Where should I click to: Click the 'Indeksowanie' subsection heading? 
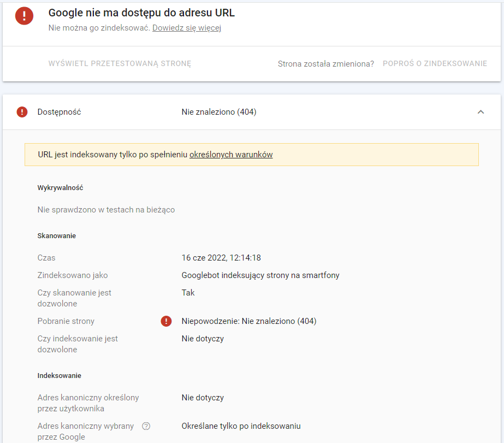click(x=59, y=375)
